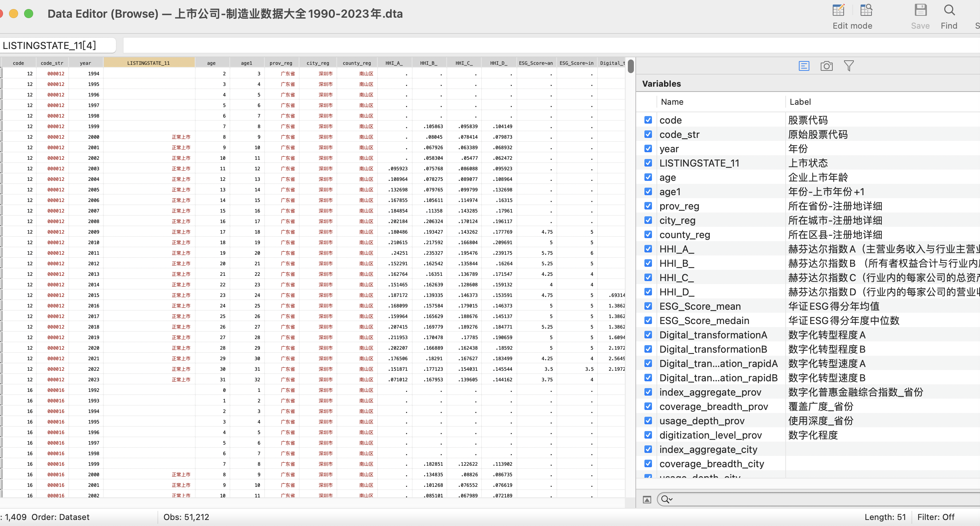Switch to Browse mode using magnifier grid icon
The width and height of the screenshot is (980, 526).
866,10
